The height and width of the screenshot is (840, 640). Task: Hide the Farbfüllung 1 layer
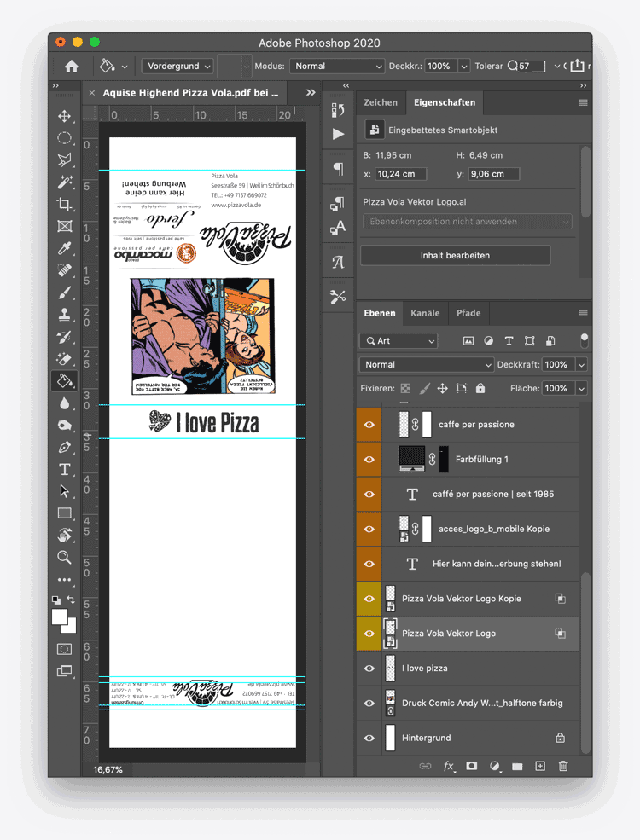(369, 459)
